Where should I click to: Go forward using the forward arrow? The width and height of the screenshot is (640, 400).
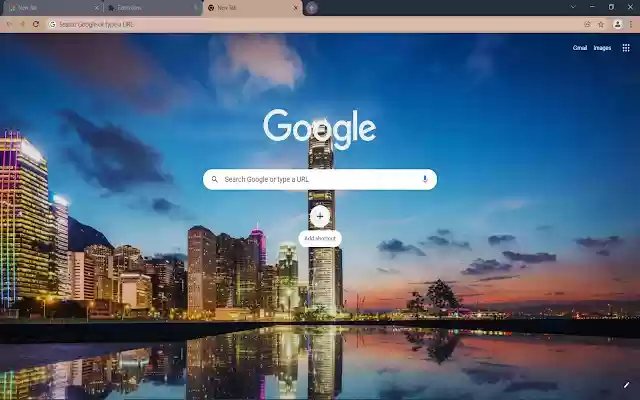coord(22,24)
